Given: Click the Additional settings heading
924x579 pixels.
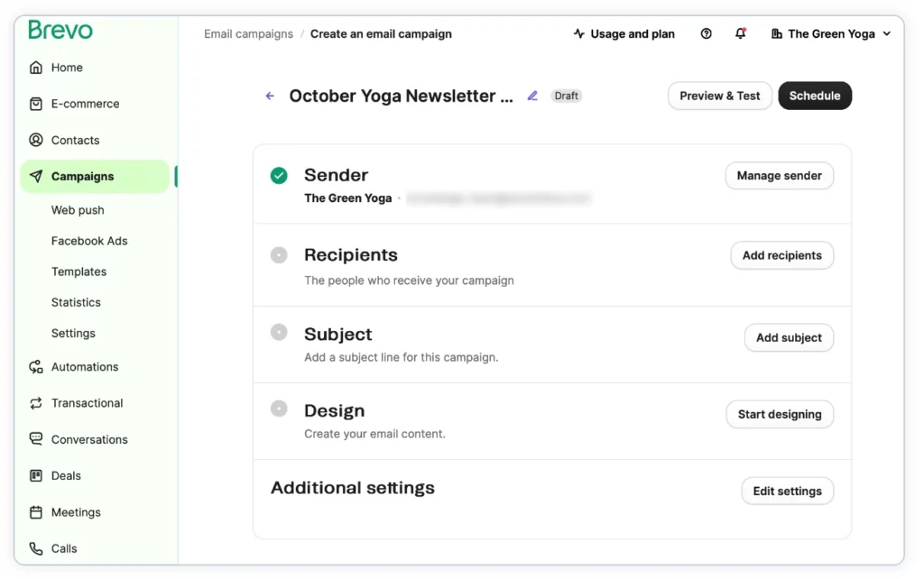Looking at the screenshot, I should (x=353, y=488).
